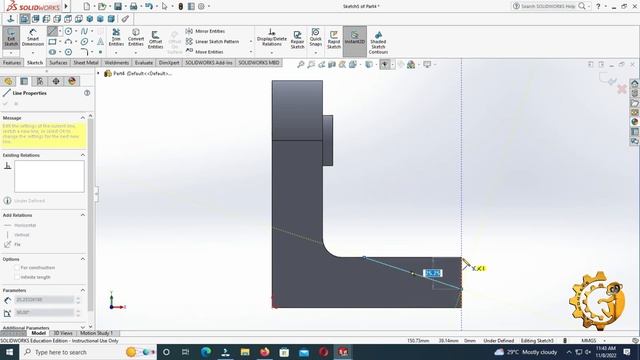640x360 pixels.
Task: Click the line angle parameter field
Action: pyautogui.click(x=44, y=313)
